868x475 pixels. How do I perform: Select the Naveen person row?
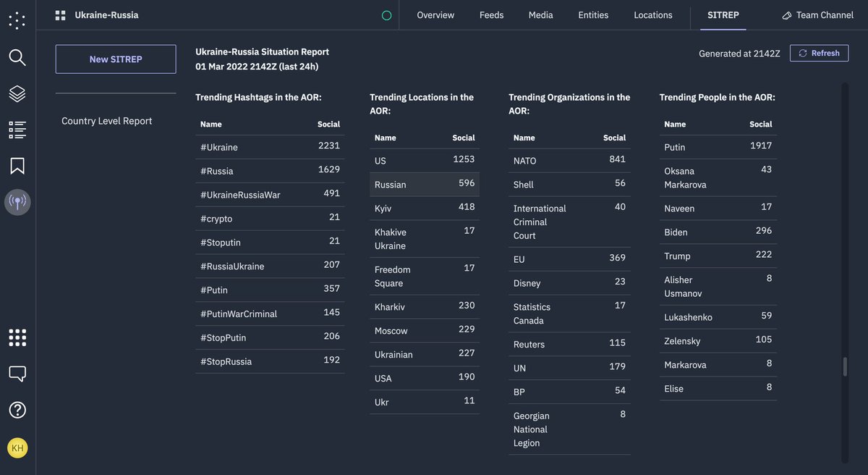pos(718,209)
